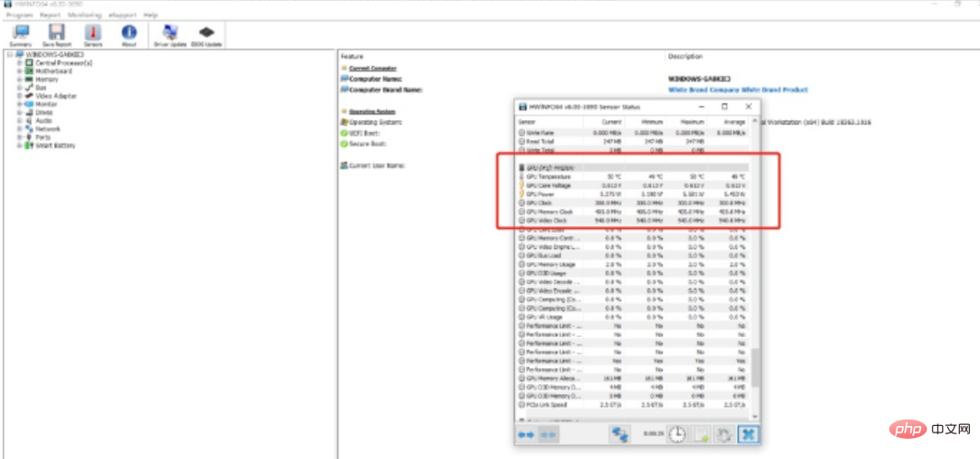Click the GPU Clock row's clock icon
The image size is (980, 459).
click(x=523, y=203)
